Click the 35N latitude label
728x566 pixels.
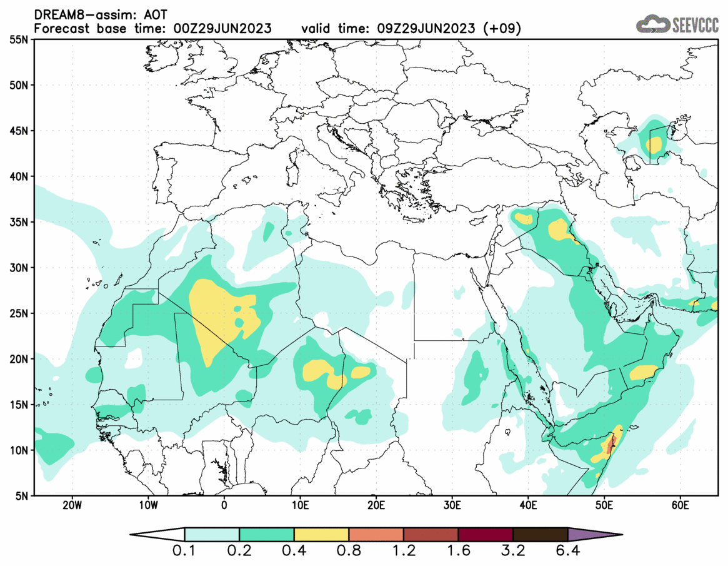[19, 222]
